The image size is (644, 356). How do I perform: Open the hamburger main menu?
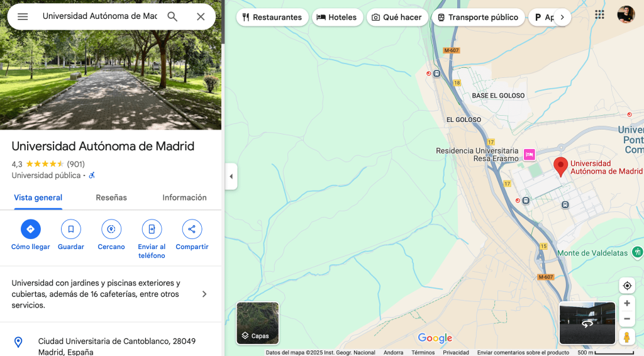pyautogui.click(x=23, y=16)
